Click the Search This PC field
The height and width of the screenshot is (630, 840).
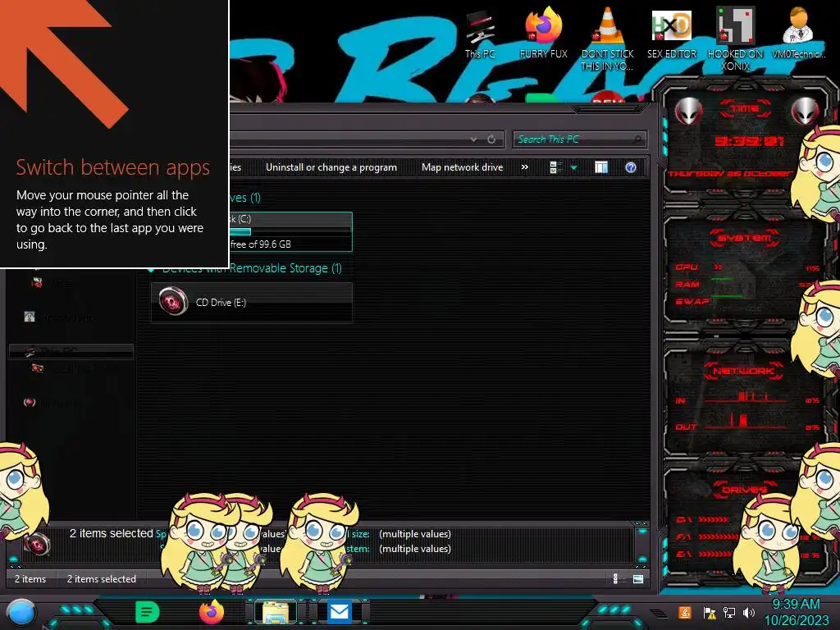(579, 139)
